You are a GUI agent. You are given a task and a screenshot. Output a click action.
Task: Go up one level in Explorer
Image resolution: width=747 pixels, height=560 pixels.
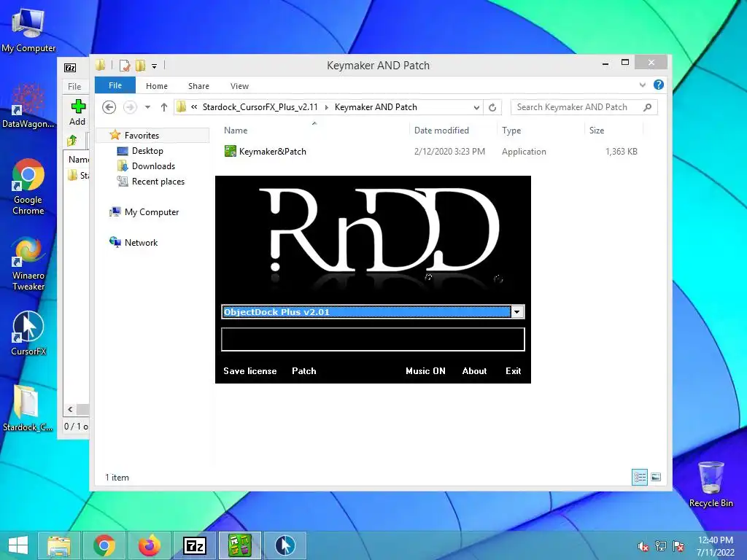point(164,107)
